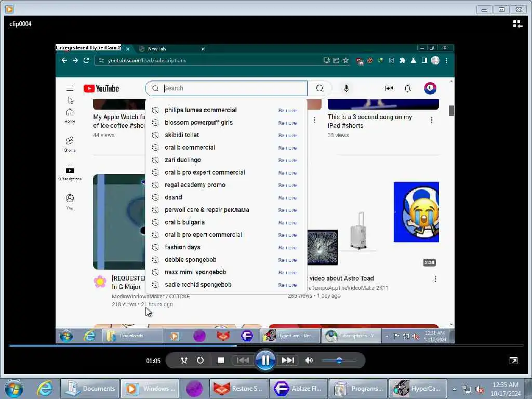Click the YouTube logo
532x399 pixels.
pos(101,88)
